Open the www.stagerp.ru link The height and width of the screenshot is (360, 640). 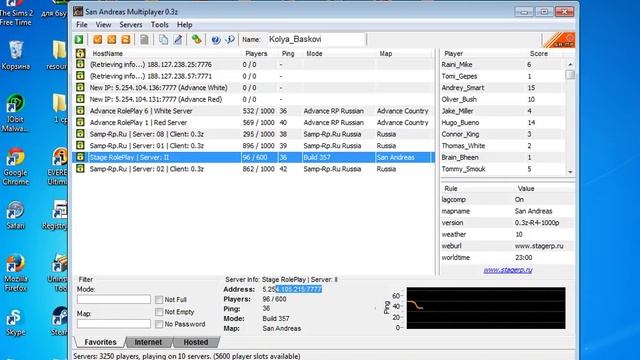tap(508, 270)
